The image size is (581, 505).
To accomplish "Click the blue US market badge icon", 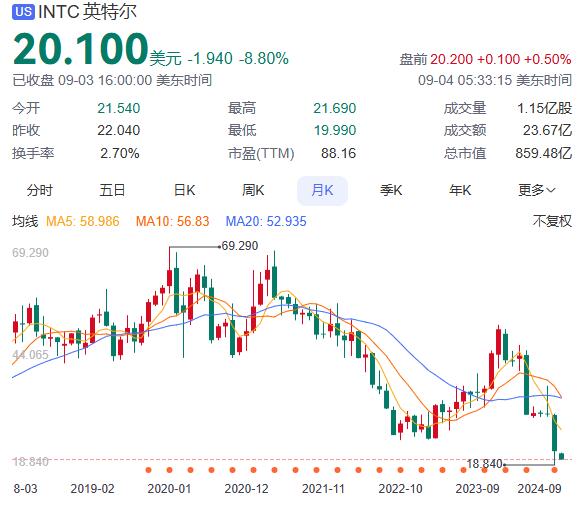I will pos(23,11).
